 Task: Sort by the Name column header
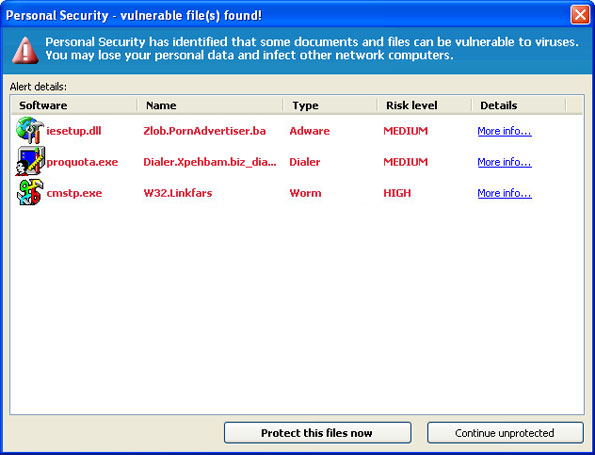tap(210, 105)
